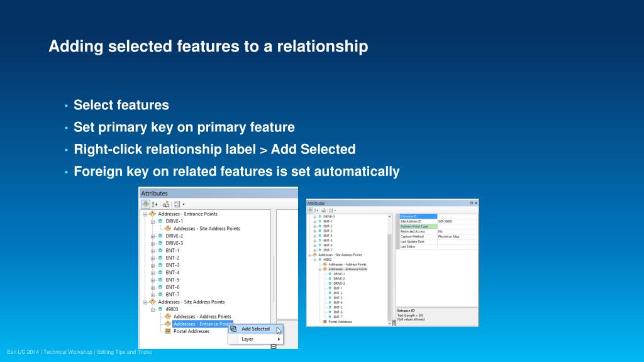
Task: Click layer-order icon in smaller Attributes toolbar
Action: coord(310,210)
